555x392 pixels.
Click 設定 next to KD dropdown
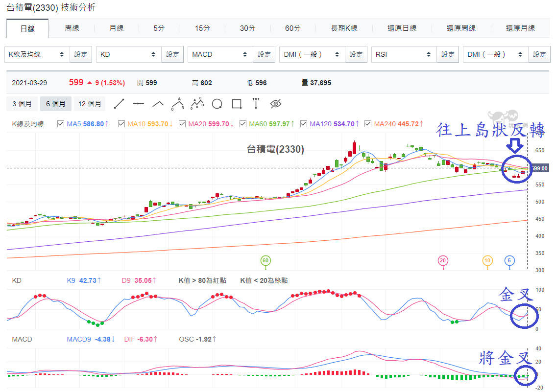pos(172,54)
